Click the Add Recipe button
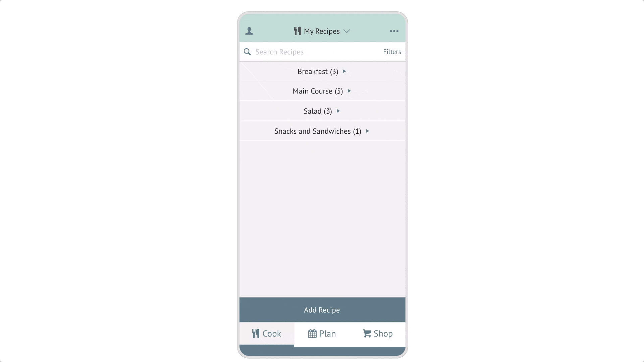644x362 pixels. (x=322, y=309)
